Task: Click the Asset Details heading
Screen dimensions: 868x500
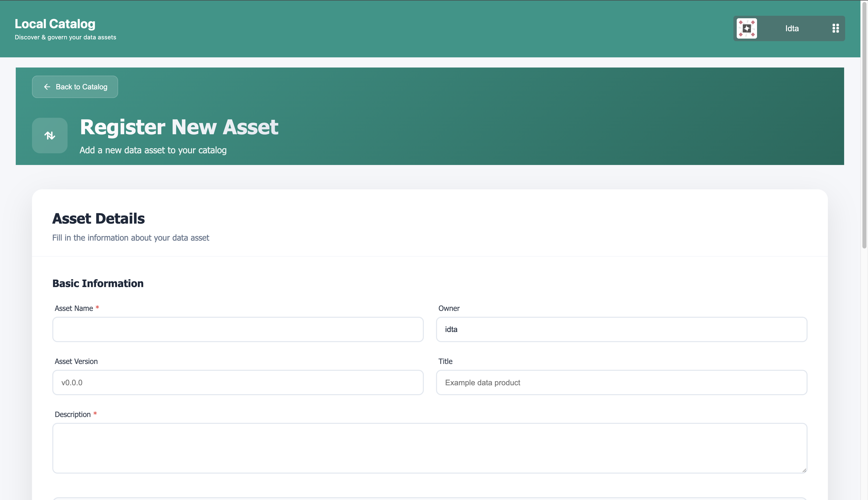Action: [x=99, y=219]
